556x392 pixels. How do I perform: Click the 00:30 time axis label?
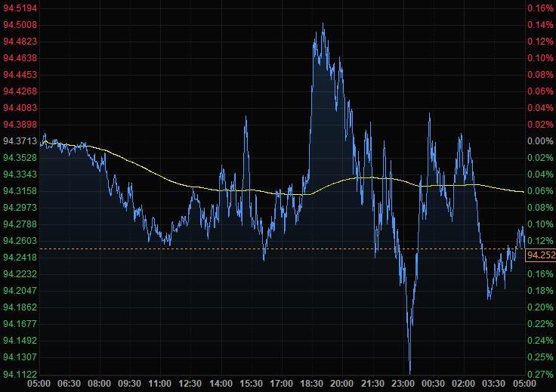coord(434,383)
